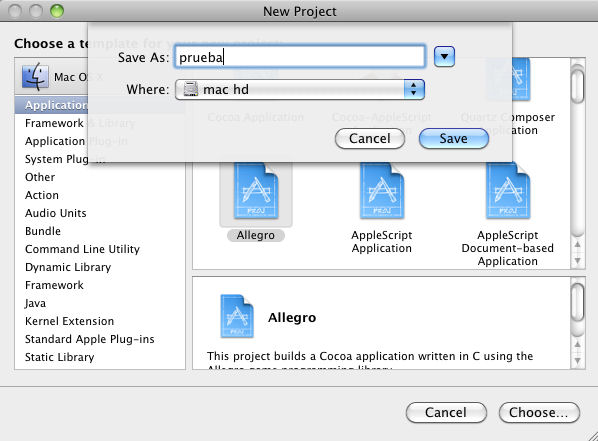598x441 pixels.
Task: Click the description pane scrollbar thumb
Action: point(578,303)
